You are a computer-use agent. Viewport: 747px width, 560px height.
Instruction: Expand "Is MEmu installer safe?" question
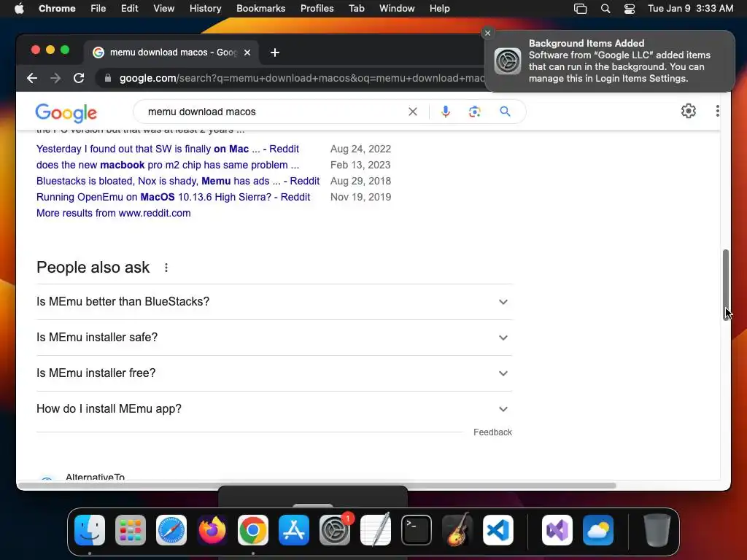pos(274,338)
